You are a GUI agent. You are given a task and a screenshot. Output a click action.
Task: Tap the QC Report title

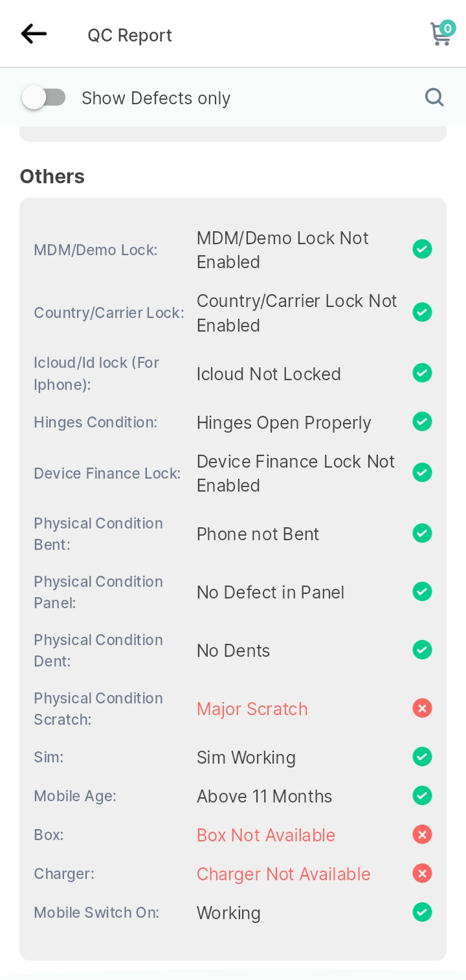[130, 35]
